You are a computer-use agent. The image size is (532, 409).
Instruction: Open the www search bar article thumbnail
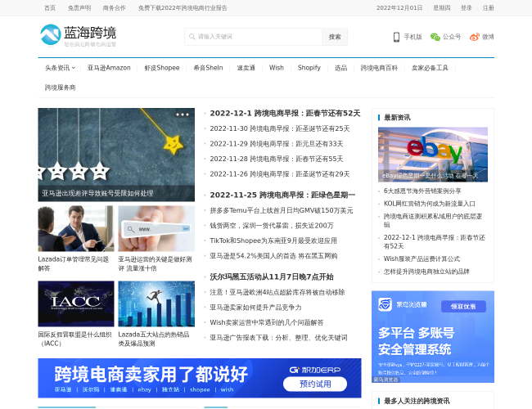coord(156,228)
